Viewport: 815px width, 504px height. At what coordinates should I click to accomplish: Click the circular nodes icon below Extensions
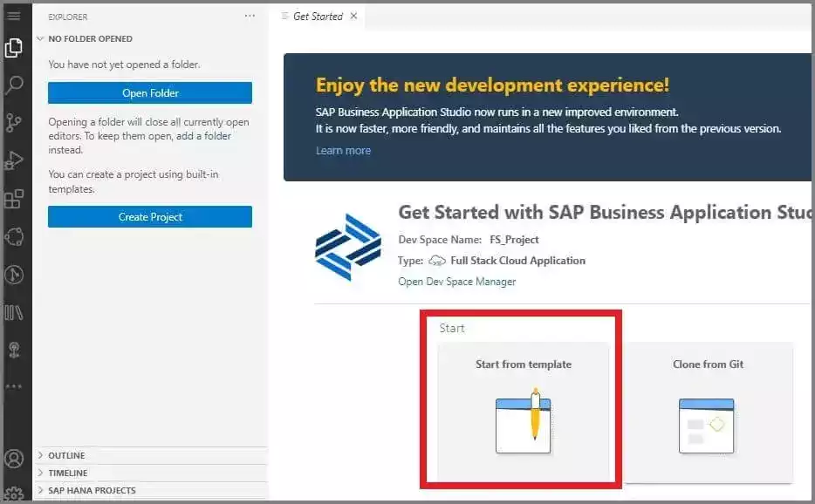pos(14,236)
